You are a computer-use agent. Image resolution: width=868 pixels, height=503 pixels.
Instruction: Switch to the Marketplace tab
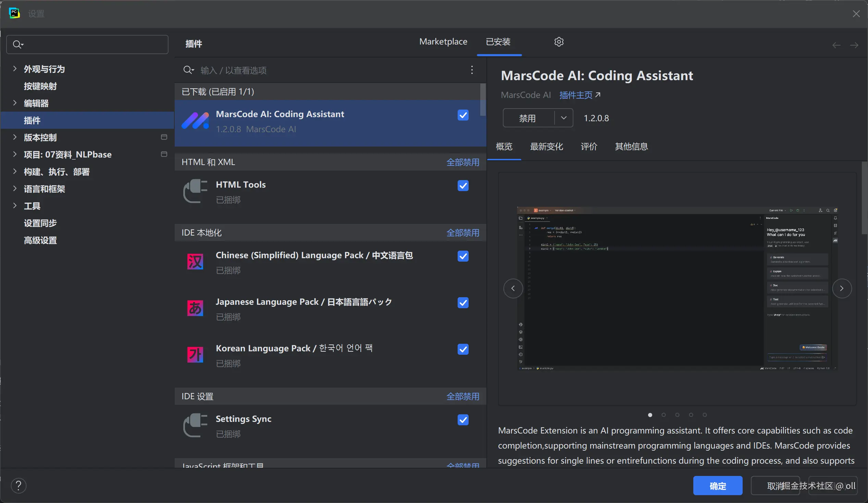click(443, 42)
